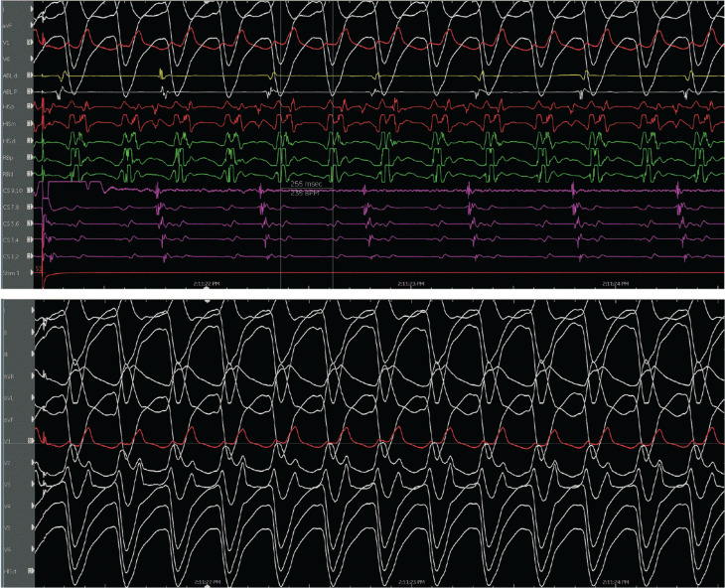Viewport: 725px width, 588px height.
Task: Click the arrow marker beside aVF in top panel
Action: point(32,26)
